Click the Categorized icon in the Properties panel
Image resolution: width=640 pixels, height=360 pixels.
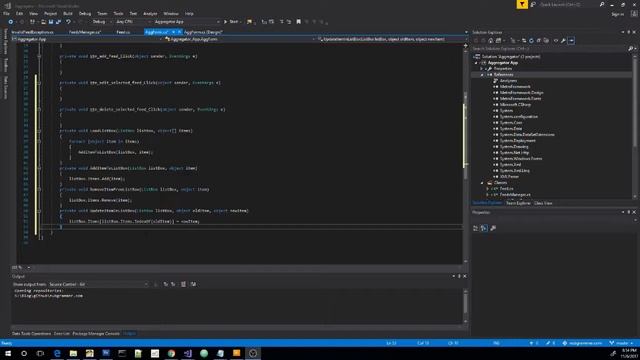(476, 228)
